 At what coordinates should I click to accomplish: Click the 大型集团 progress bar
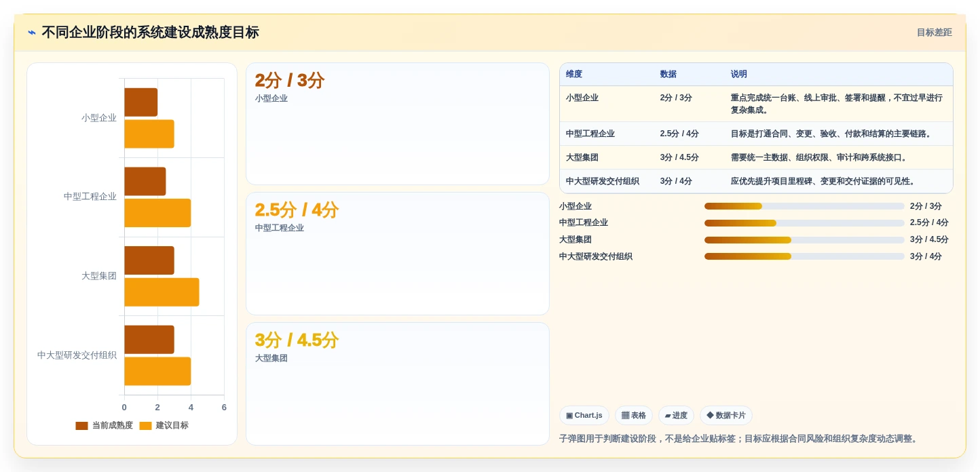(x=804, y=240)
